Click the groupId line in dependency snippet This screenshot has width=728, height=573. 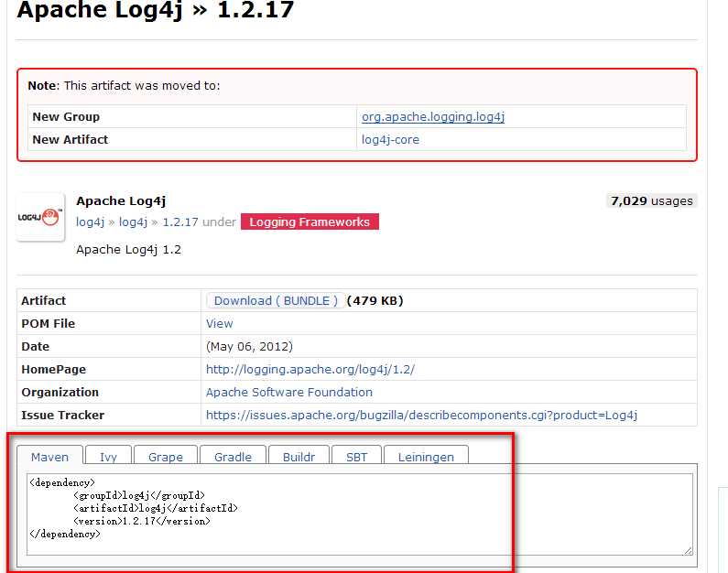[x=139, y=495]
